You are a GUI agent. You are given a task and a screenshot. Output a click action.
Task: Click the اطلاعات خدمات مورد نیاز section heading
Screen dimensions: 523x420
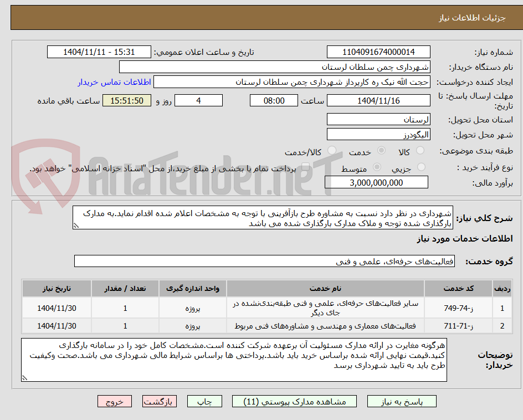pyautogui.click(x=465, y=238)
